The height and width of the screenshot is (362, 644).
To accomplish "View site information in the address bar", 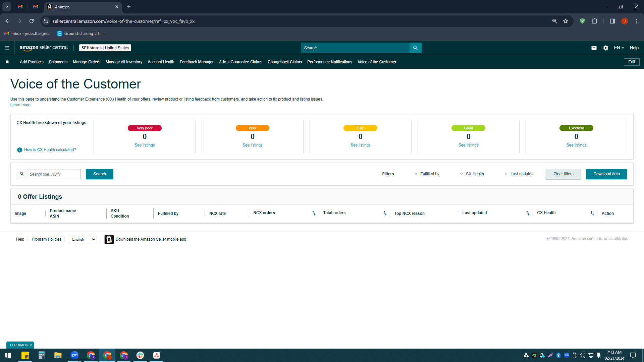I will coord(46,21).
